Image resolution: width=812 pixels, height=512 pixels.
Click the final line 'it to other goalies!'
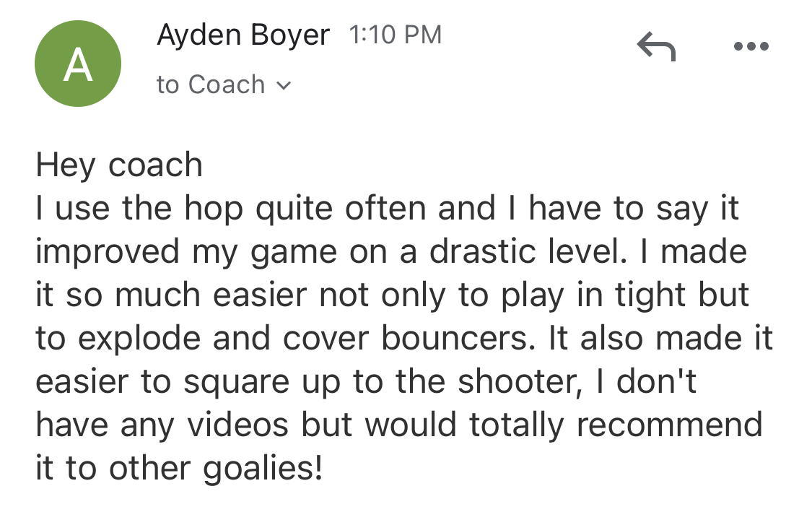179,468
